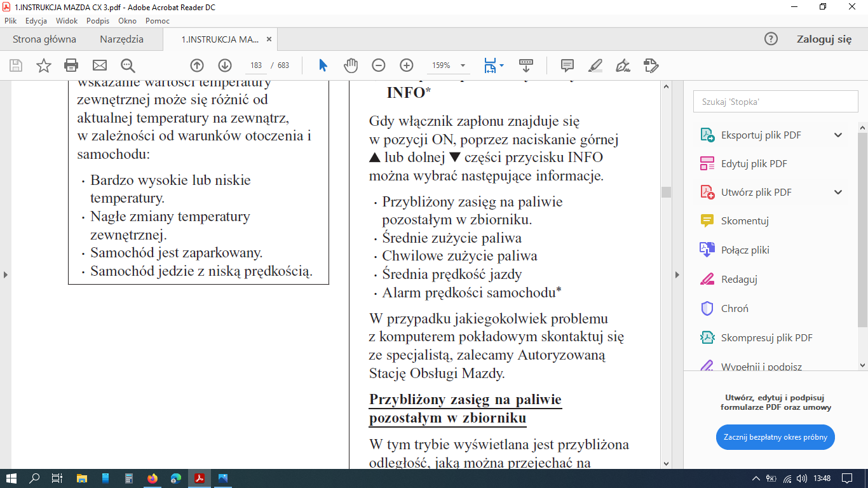Zoom out with the minus icon
The height and width of the screenshot is (488, 868).
pos(379,65)
